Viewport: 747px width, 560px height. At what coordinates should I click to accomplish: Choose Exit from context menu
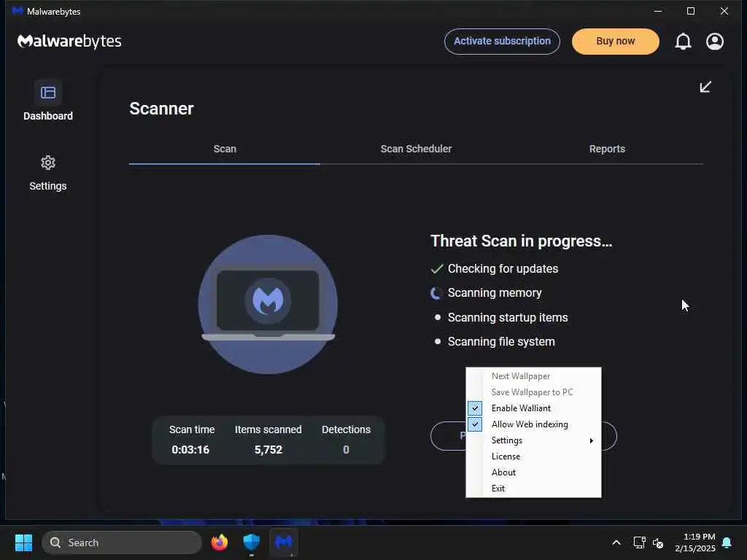533,489
